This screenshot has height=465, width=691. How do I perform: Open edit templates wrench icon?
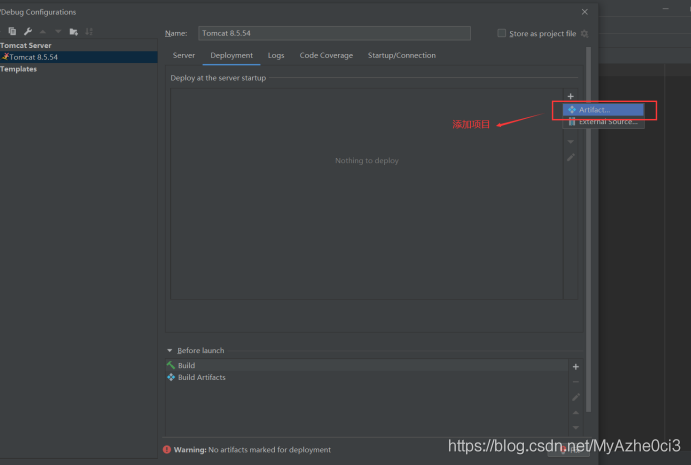click(28, 31)
